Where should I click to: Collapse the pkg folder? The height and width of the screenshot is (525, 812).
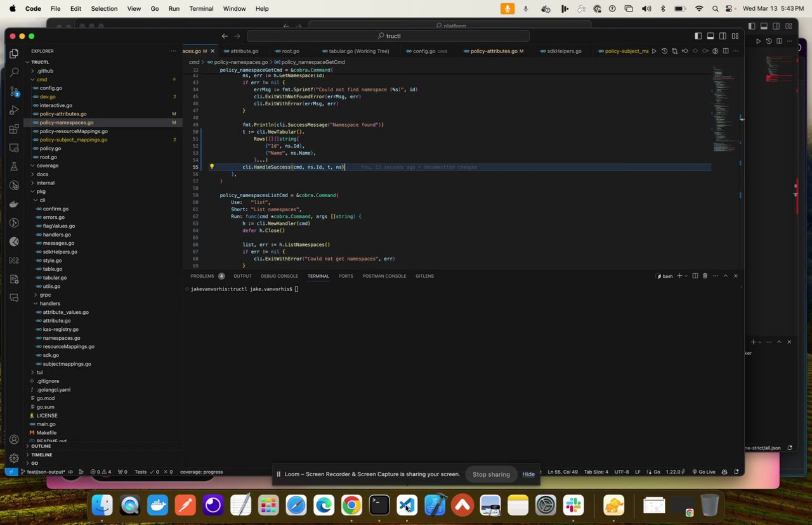point(41,191)
